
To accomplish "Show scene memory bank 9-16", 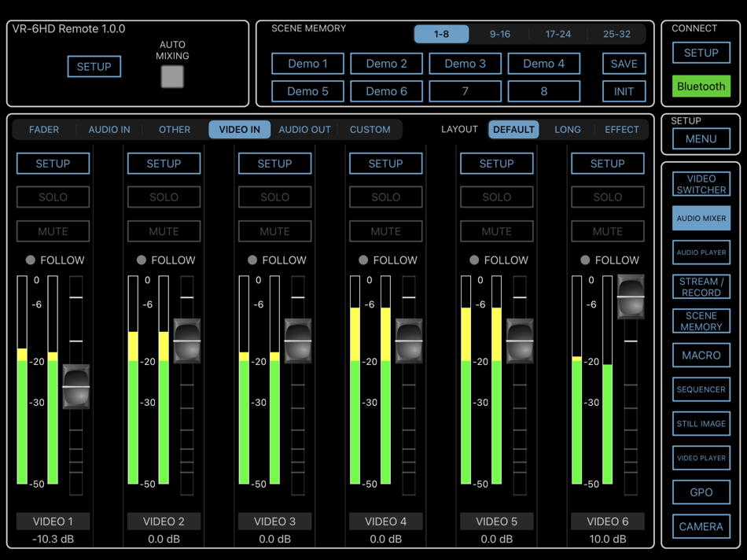I will click(x=500, y=34).
